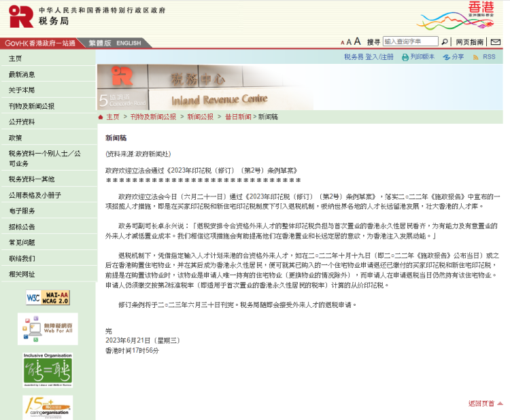Open 税务易 登入/注册 link
Image resolution: width=510 pixels, height=420 pixels.
click(369, 57)
